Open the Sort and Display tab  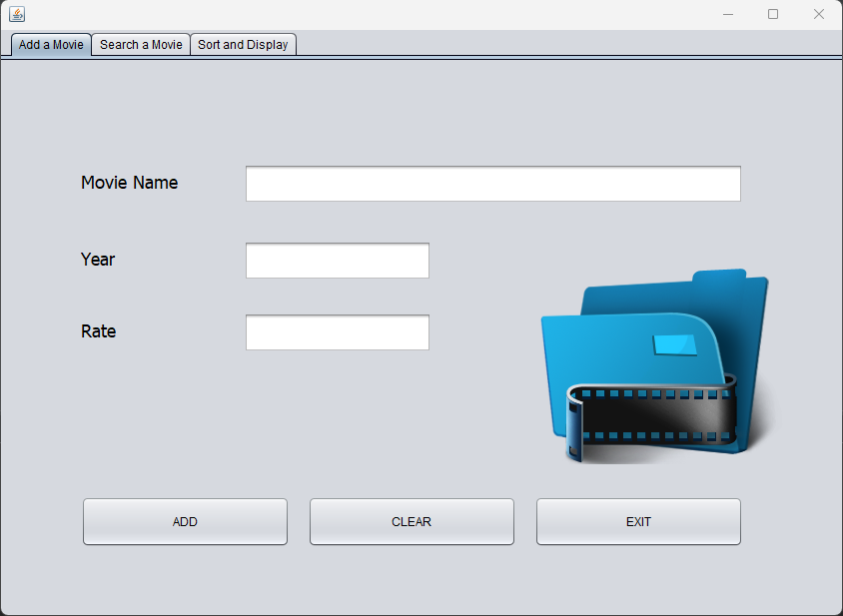(x=243, y=45)
